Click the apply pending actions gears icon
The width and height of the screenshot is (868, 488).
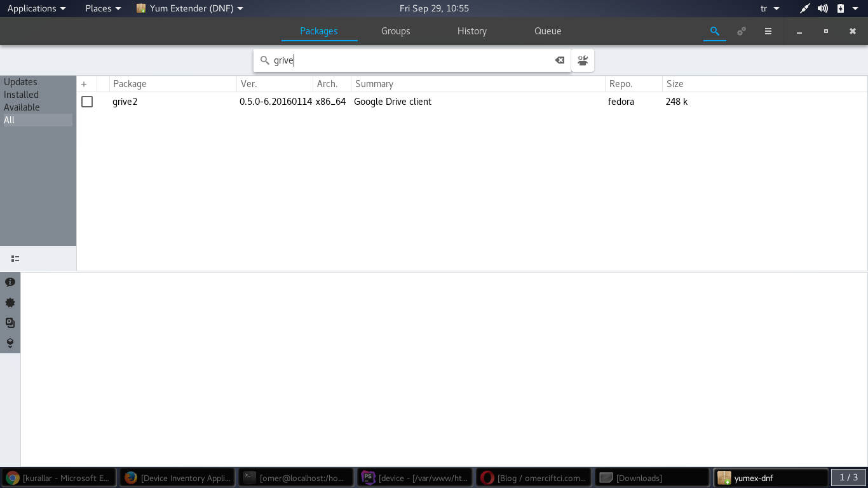741,31
